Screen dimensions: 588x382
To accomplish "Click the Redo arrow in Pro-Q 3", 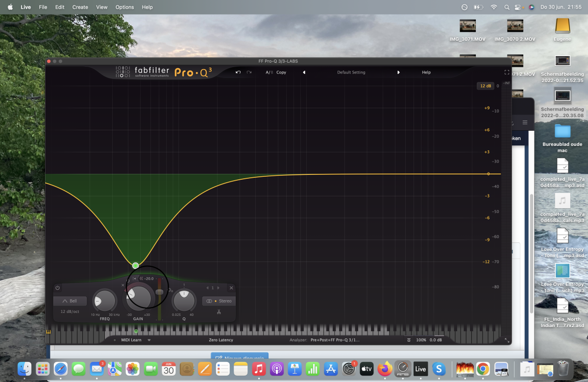I will pos(249,72).
